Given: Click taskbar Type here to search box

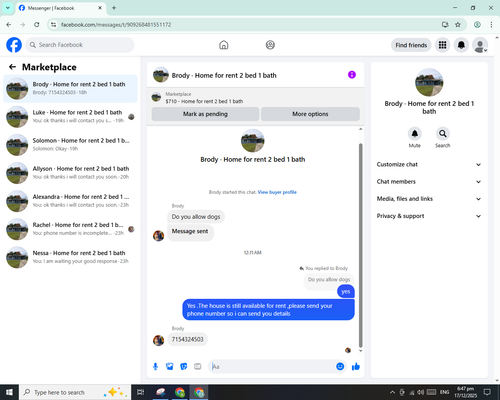Looking at the screenshot, I should click(x=75, y=392).
